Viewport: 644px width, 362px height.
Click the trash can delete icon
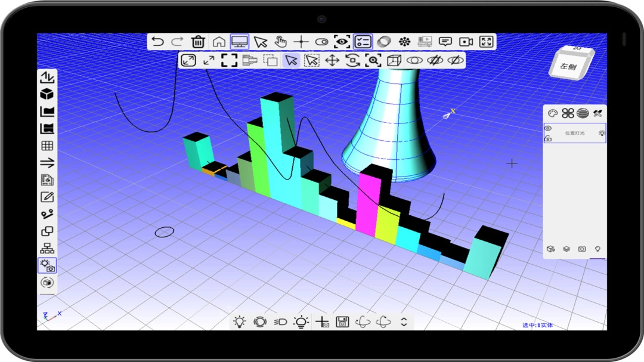198,42
